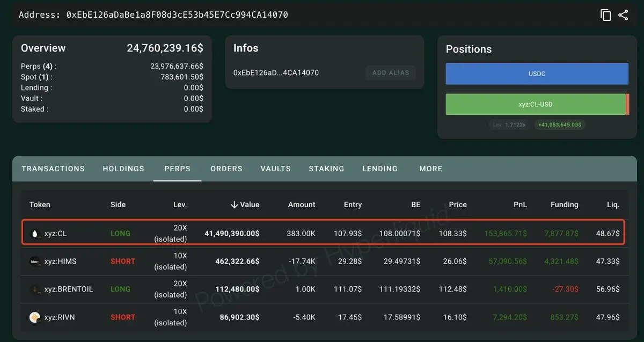Sort by the BE column header

[415, 205]
